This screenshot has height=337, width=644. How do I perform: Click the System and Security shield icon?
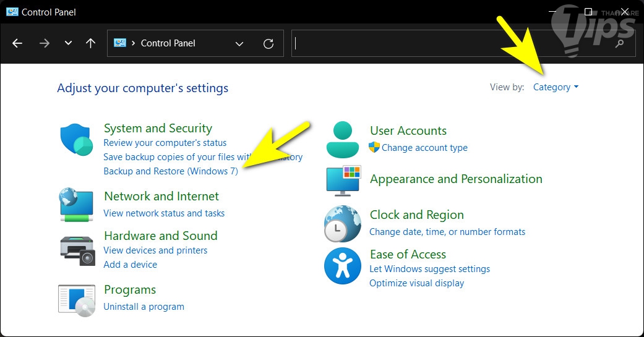[x=76, y=140]
